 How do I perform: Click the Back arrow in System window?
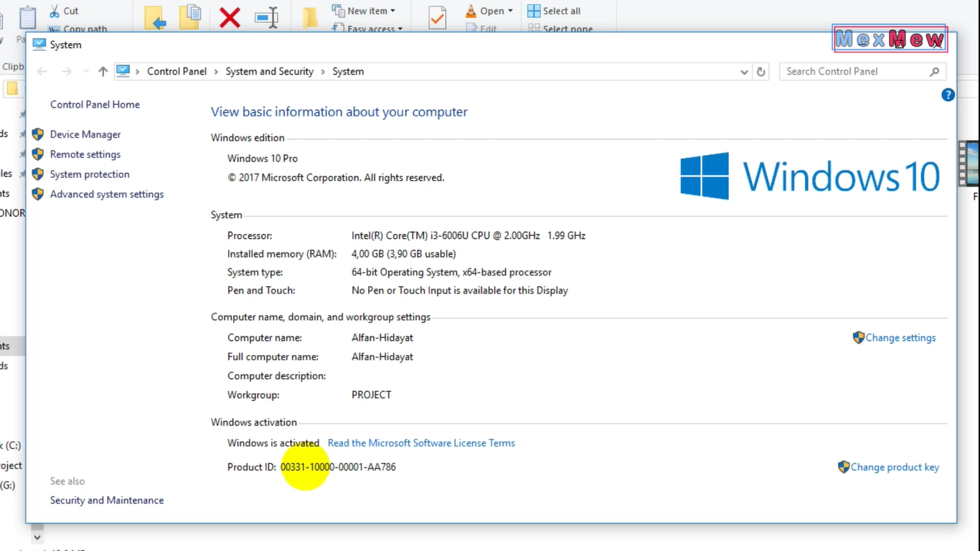click(x=42, y=71)
